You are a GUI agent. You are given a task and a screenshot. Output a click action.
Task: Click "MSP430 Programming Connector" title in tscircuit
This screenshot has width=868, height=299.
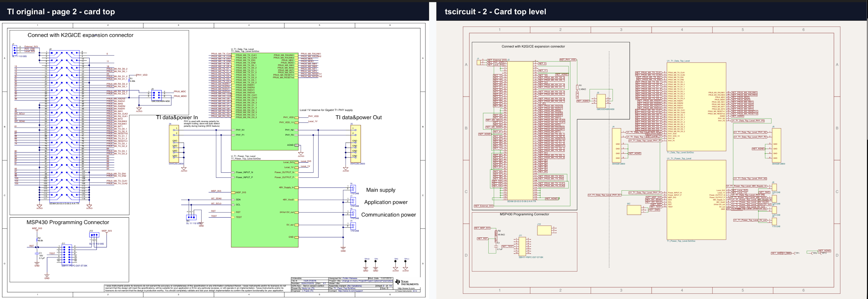[x=524, y=214]
